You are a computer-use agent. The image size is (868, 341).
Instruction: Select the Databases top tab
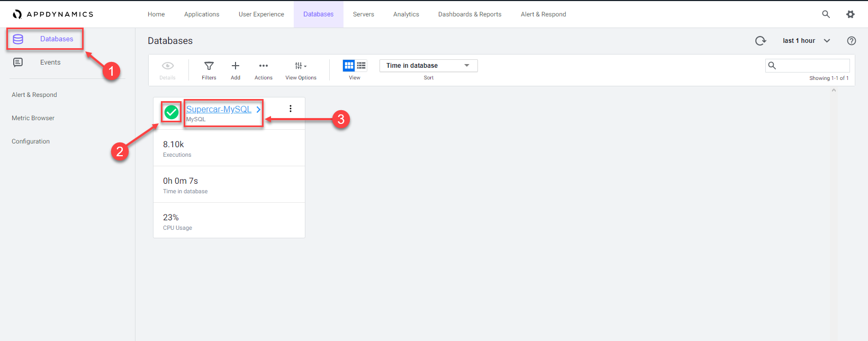319,14
